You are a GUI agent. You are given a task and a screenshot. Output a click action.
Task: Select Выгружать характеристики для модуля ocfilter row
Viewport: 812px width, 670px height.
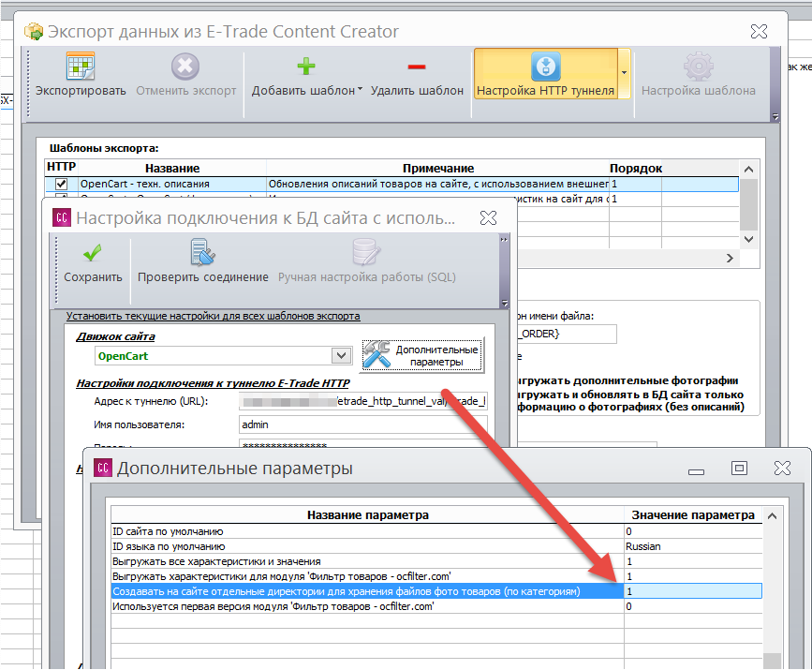tap(368, 576)
